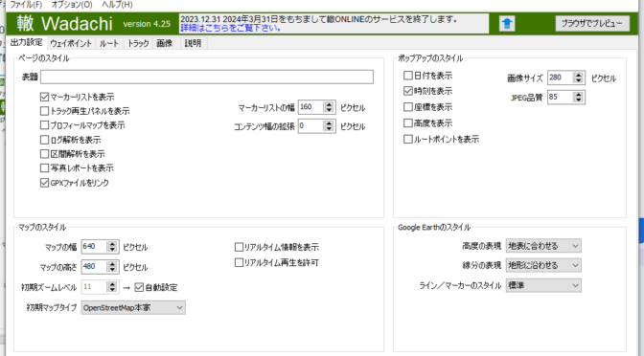Enable トラック再生パネルを表示 checkbox
Viewport: 644px width, 356px height.
coord(44,111)
